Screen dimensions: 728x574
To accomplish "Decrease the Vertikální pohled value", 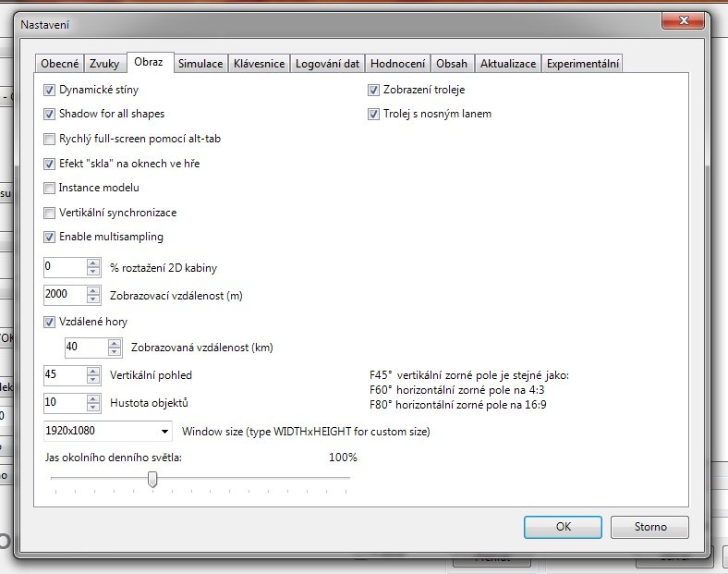I will coord(92,380).
